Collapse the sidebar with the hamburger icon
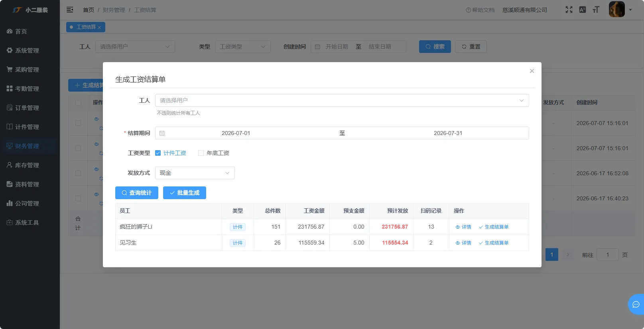 pyautogui.click(x=70, y=10)
